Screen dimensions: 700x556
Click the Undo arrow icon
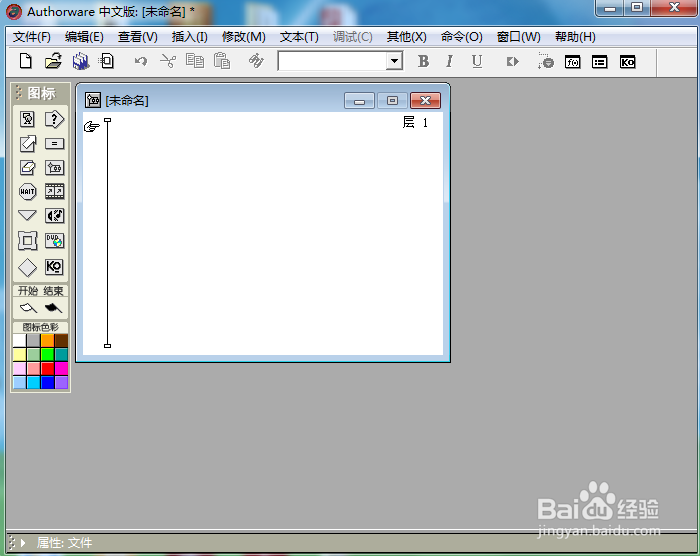141,61
